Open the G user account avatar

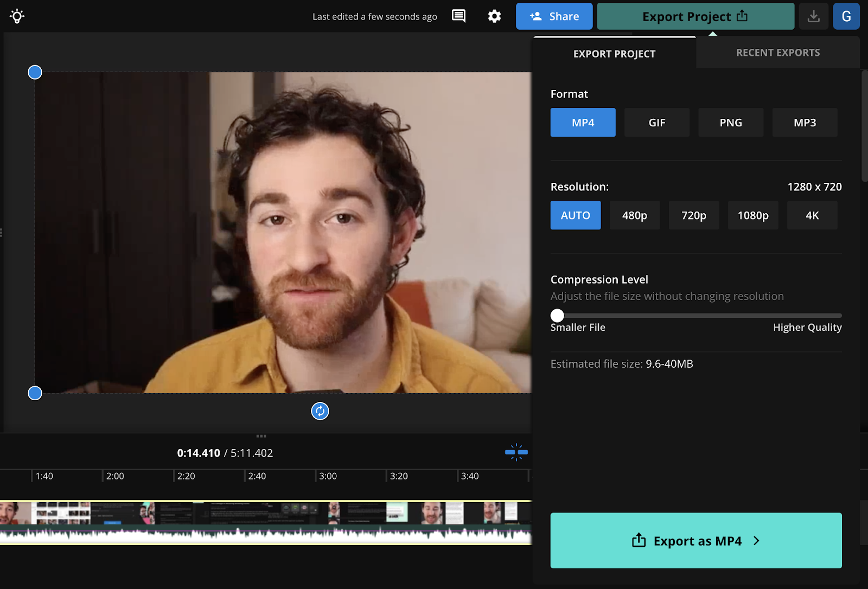point(846,16)
